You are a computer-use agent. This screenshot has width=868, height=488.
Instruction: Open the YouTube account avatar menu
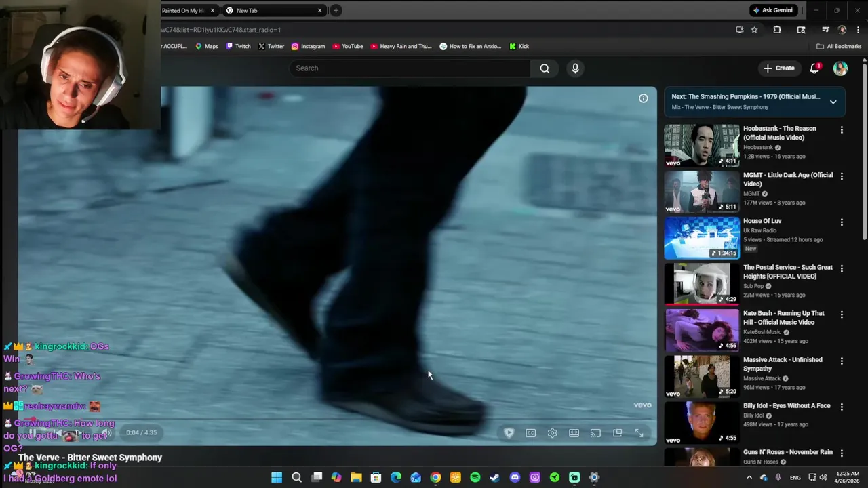tap(840, 68)
